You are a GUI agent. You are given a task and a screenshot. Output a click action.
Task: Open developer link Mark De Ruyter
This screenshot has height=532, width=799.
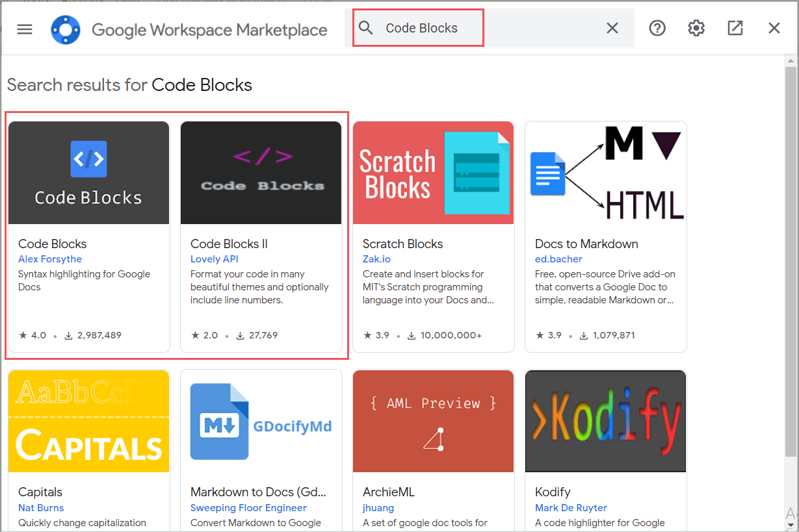pyautogui.click(x=571, y=508)
